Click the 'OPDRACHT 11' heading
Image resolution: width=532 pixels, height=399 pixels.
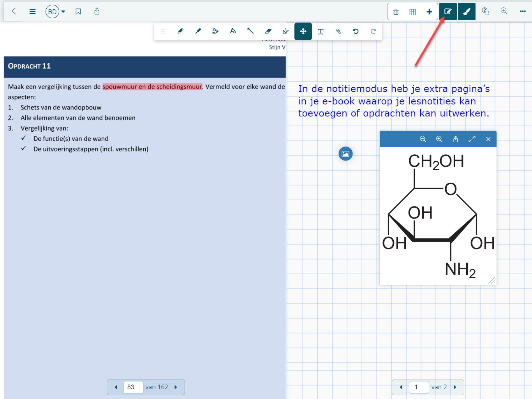(29, 66)
